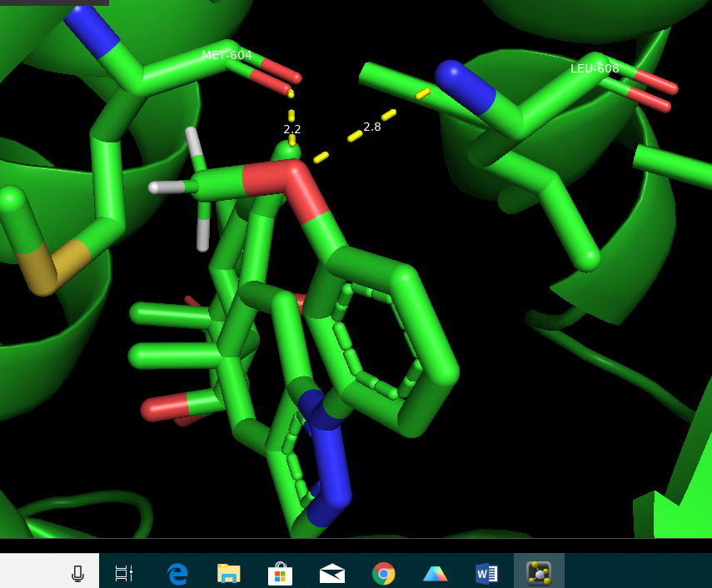Viewport: 712px width, 588px height.
Task: Click the LEU-608 residue label
Action: click(x=595, y=68)
